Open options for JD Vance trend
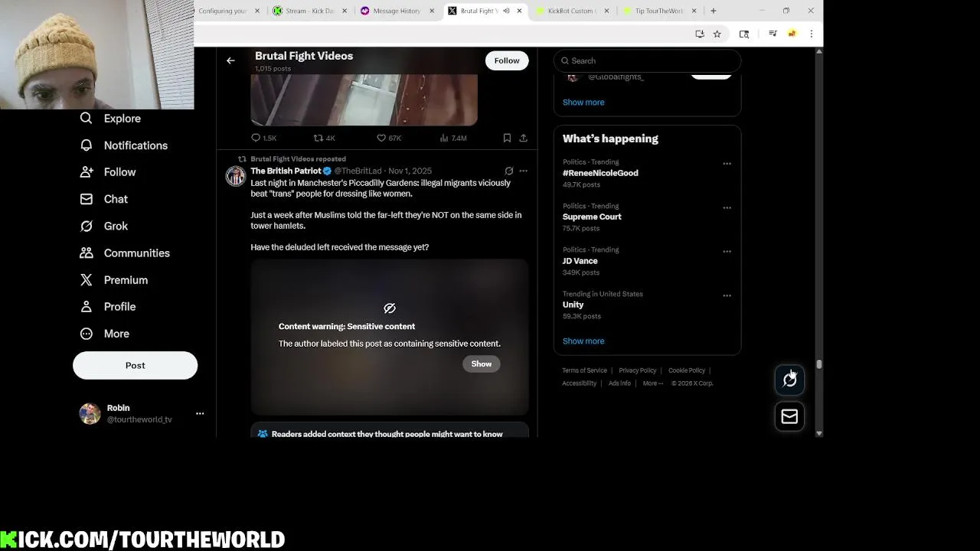This screenshot has width=980, height=551. pyautogui.click(x=727, y=251)
